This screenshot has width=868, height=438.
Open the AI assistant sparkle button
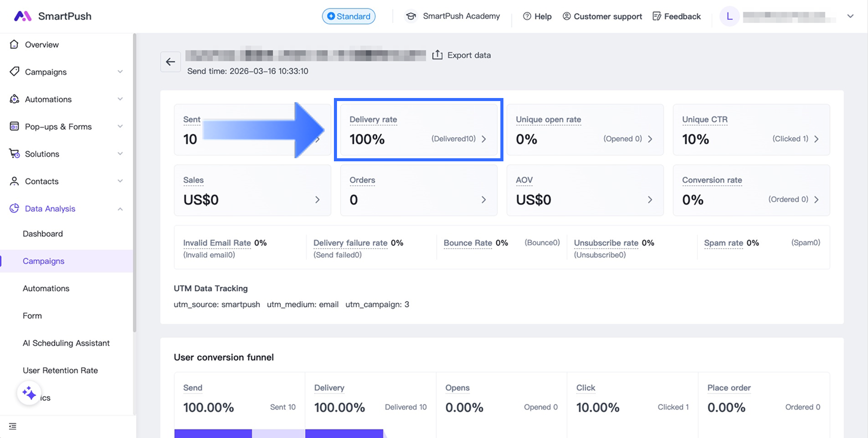coord(29,393)
